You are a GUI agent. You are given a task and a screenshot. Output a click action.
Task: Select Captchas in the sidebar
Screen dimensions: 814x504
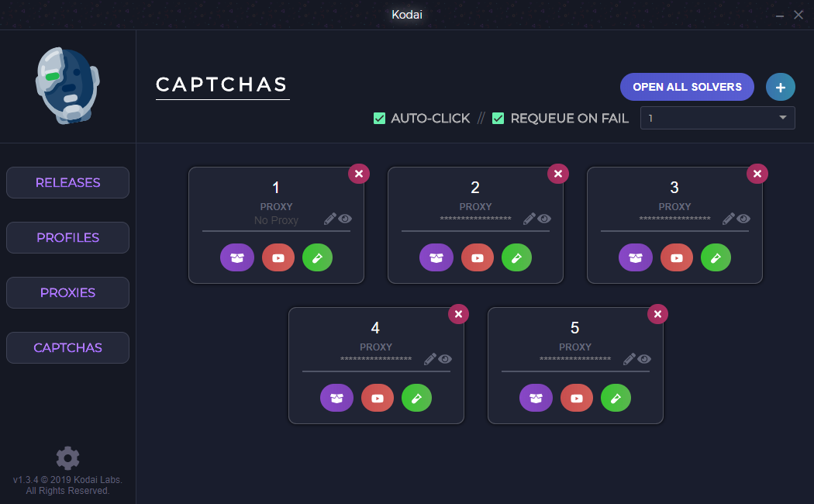(x=68, y=348)
